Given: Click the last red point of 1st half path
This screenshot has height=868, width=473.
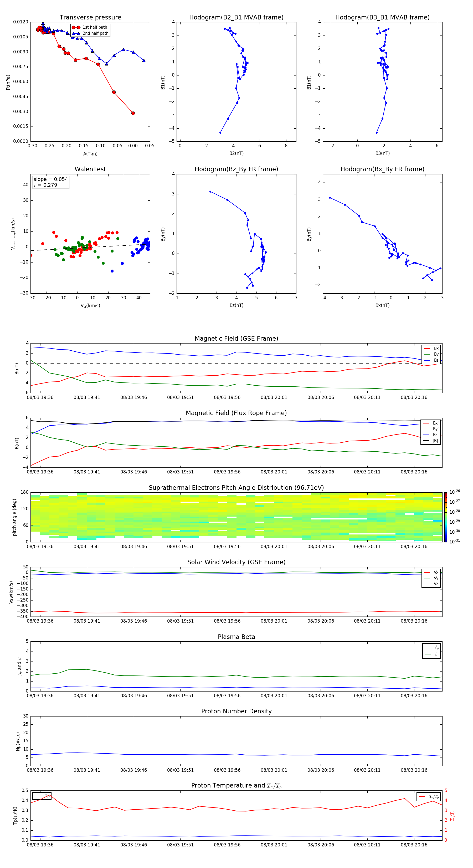Looking at the screenshot, I should click(133, 113).
